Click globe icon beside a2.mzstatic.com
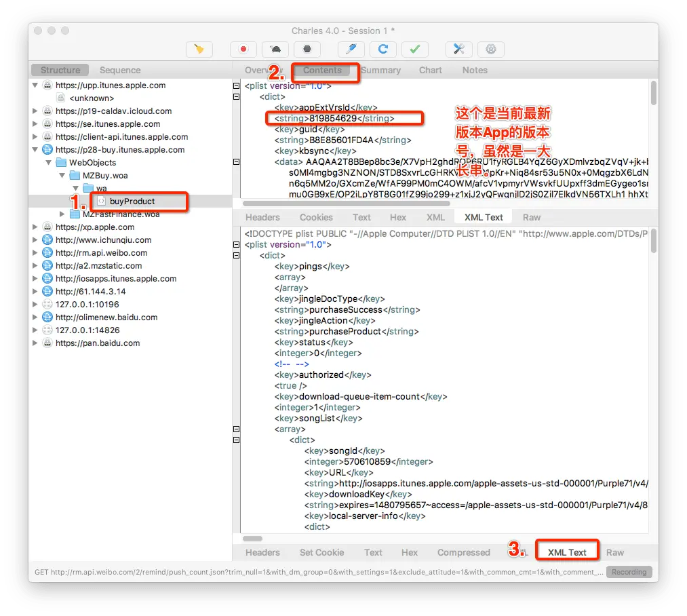The width and height of the screenshot is (687, 616). [47, 266]
